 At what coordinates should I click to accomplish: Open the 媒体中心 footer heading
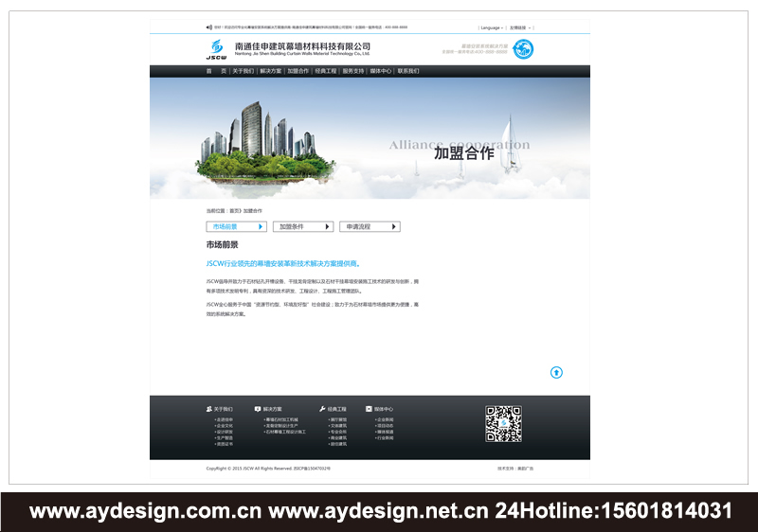(x=384, y=409)
